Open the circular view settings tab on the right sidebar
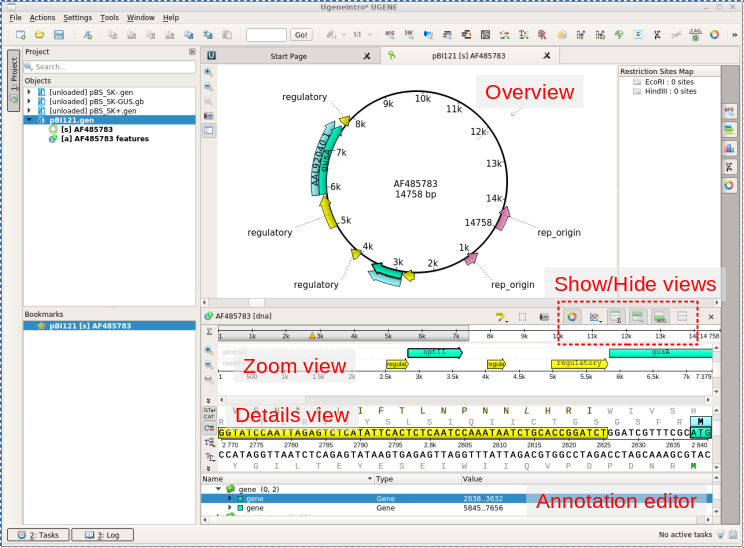 [729, 186]
